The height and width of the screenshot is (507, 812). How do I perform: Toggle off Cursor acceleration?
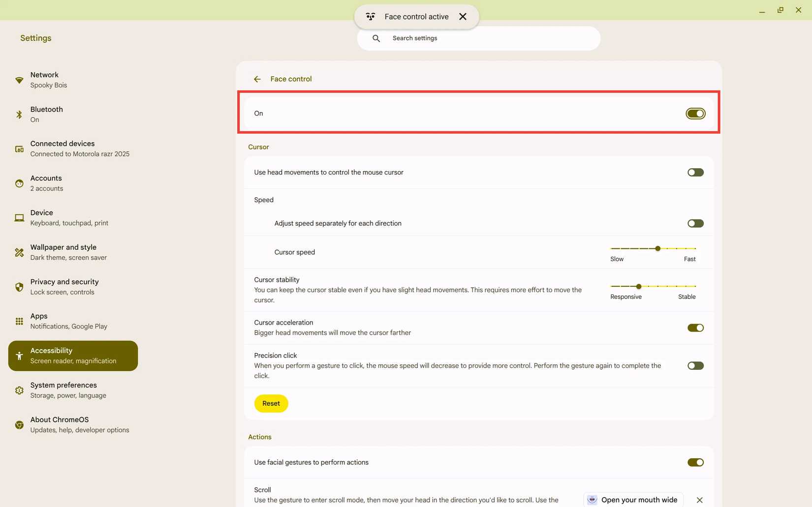click(x=695, y=328)
